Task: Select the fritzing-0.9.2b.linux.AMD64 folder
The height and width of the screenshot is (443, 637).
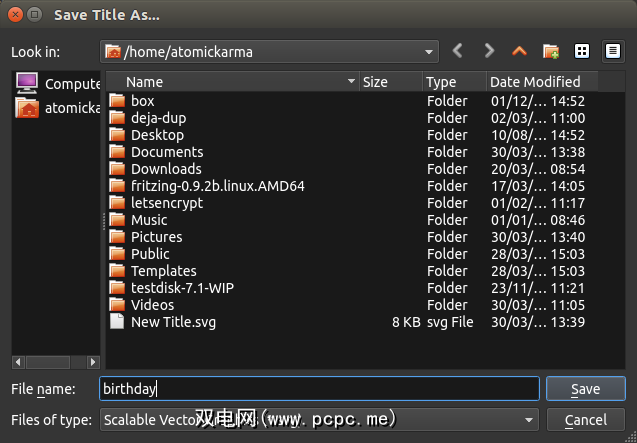Action: [x=217, y=186]
